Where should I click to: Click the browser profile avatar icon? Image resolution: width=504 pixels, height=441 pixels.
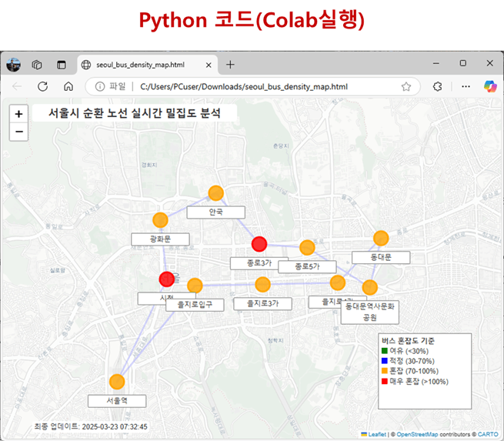(x=14, y=65)
